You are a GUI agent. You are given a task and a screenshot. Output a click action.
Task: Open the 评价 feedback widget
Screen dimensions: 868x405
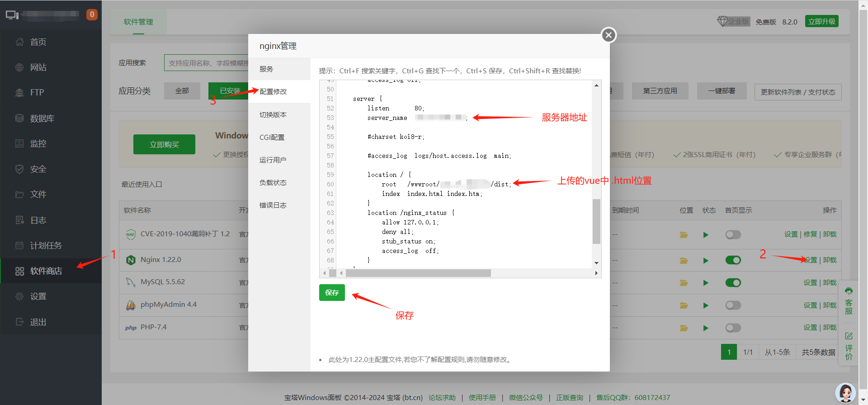(849, 347)
